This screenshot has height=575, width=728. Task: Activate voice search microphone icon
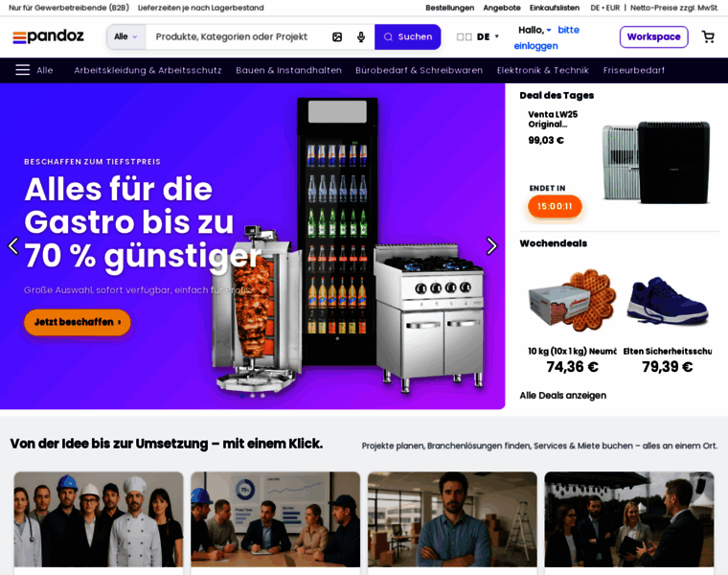pos(361,36)
